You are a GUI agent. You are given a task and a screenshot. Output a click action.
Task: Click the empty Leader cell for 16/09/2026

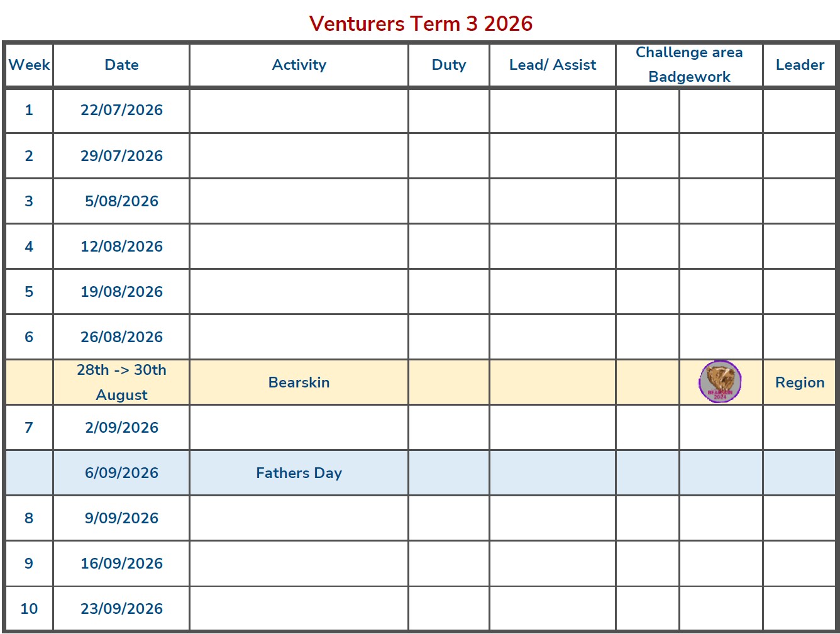point(800,564)
